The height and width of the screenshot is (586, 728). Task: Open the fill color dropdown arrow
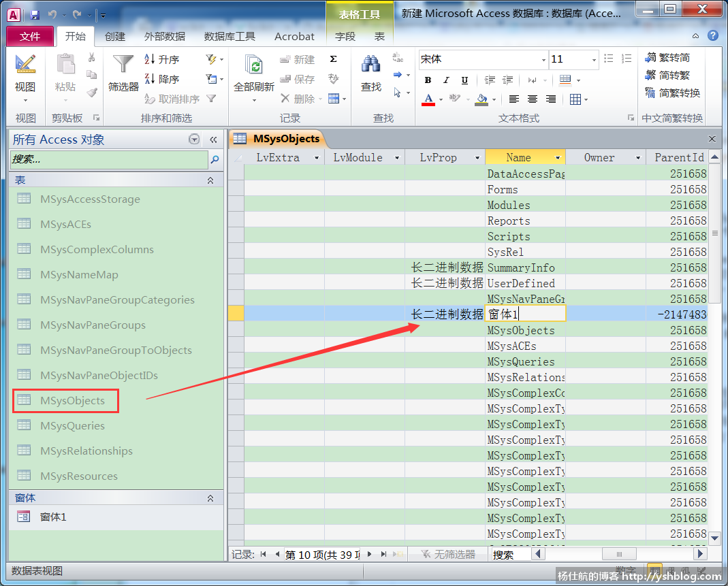(494, 99)
